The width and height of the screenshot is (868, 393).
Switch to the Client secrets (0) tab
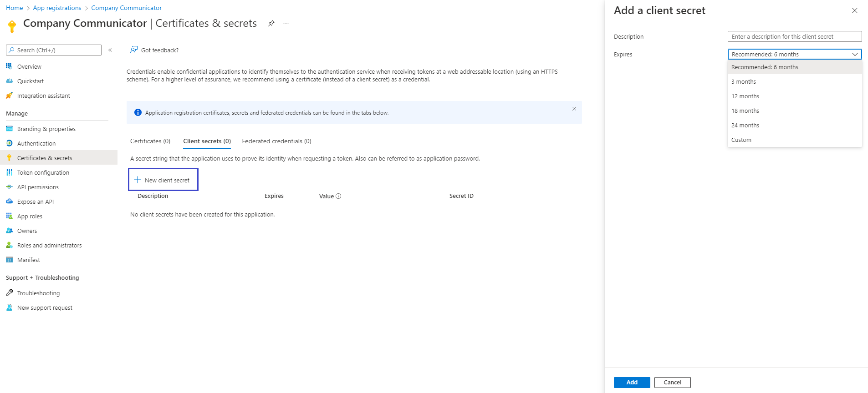[207, 141]
